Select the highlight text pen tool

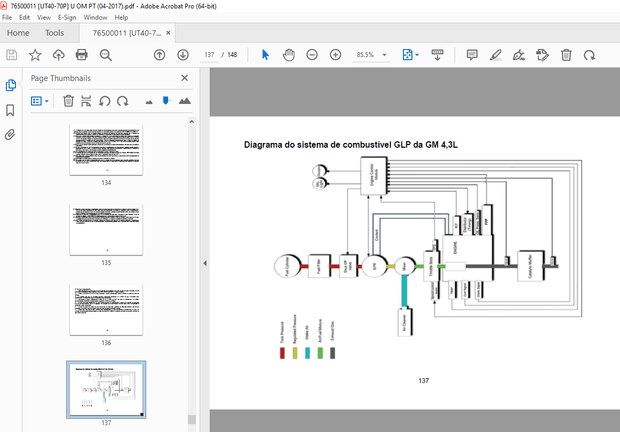495,55
